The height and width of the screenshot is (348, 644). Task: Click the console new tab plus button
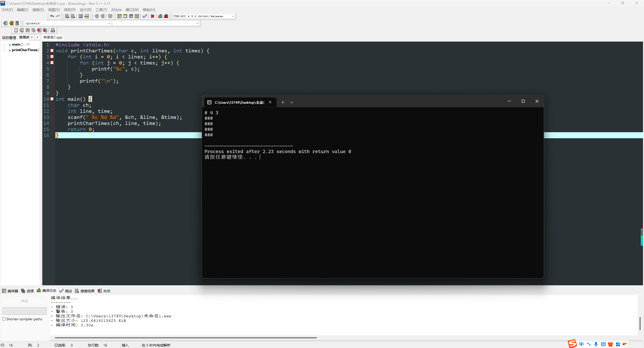pos(283,102)
